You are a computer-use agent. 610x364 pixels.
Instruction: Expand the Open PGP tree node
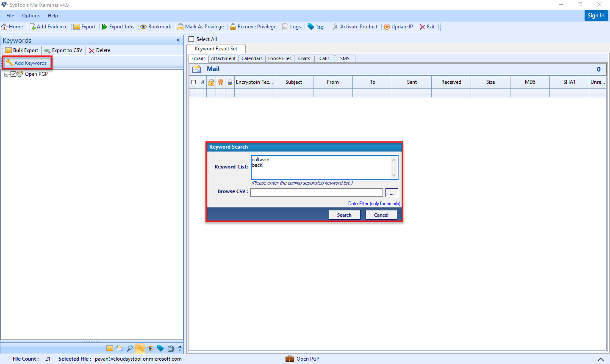[x=6, y=74]
